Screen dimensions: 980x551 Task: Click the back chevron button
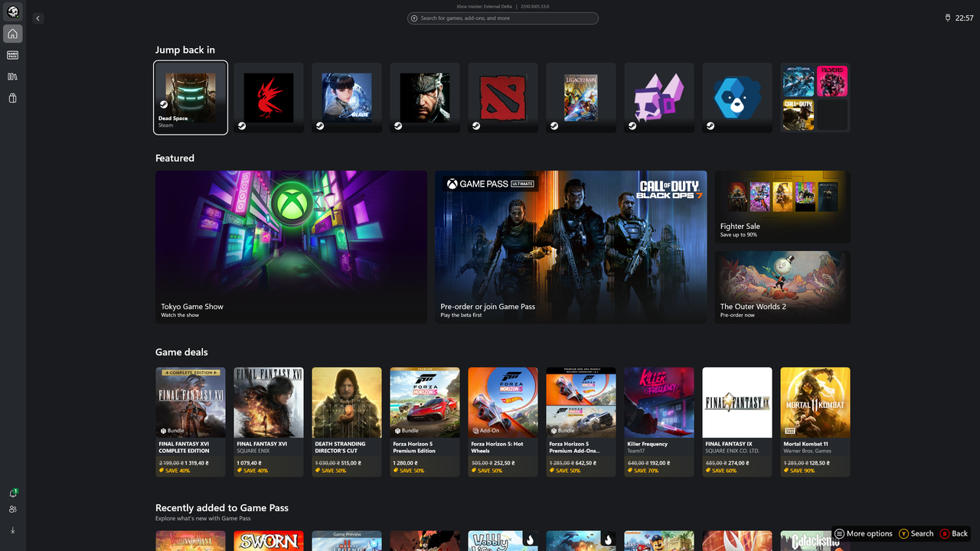click(38, 18)
